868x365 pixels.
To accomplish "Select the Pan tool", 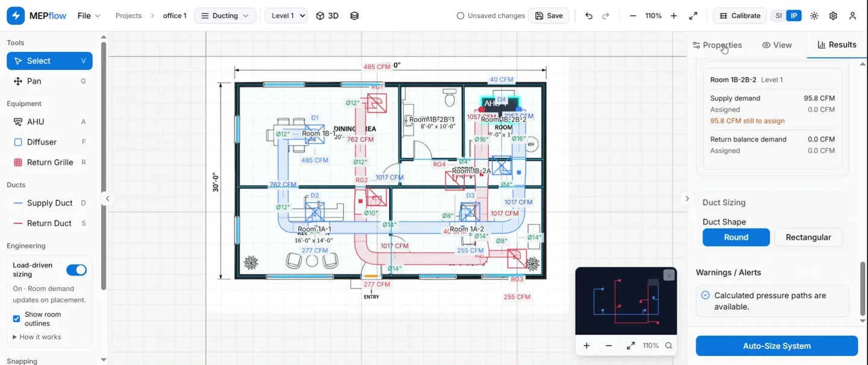I will click(49, 81).
